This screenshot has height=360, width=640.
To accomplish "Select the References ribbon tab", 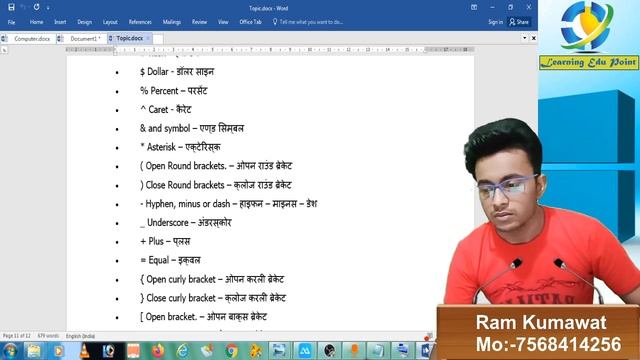I will point(140,22).
